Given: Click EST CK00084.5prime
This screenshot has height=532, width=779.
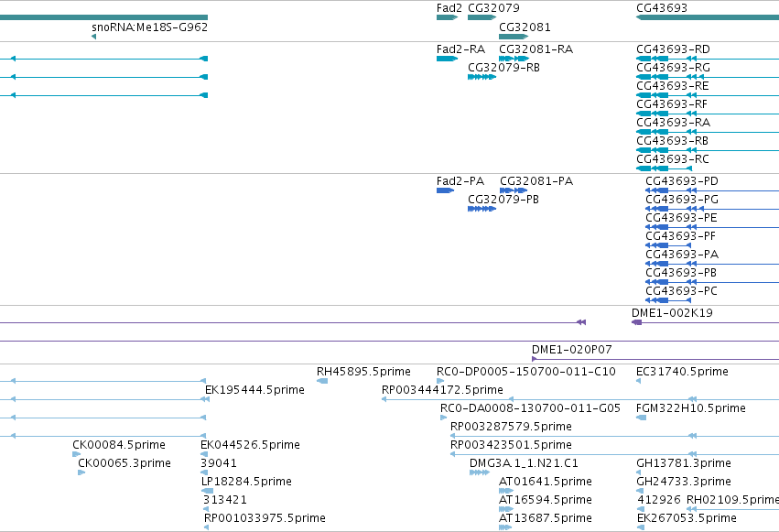Looking at the screenshot, I should 76,454.
